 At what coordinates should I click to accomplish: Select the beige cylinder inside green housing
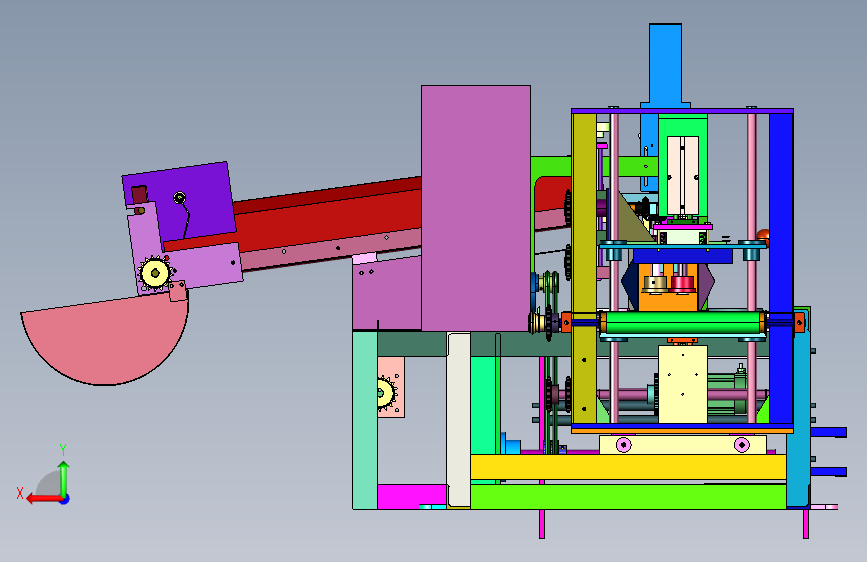coord(683,175)
